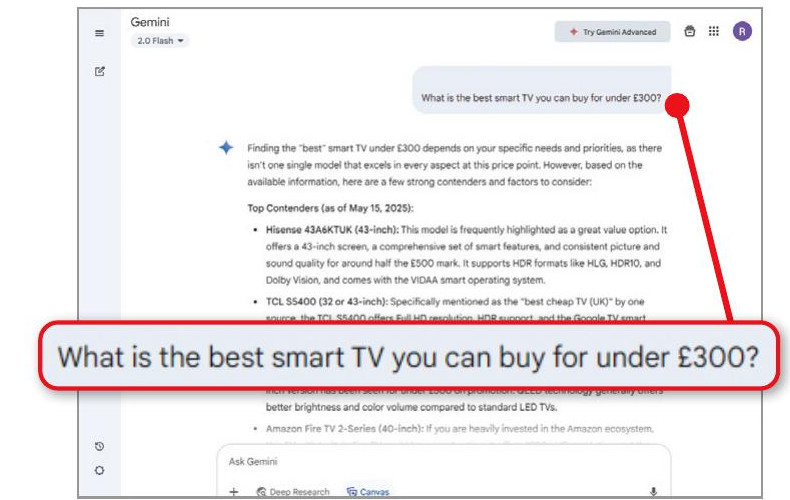The image size is (790, 500).
Task: Expand the 2.0 Flash model dropdown
Action: pyautogui.click(x=160, y=41)
